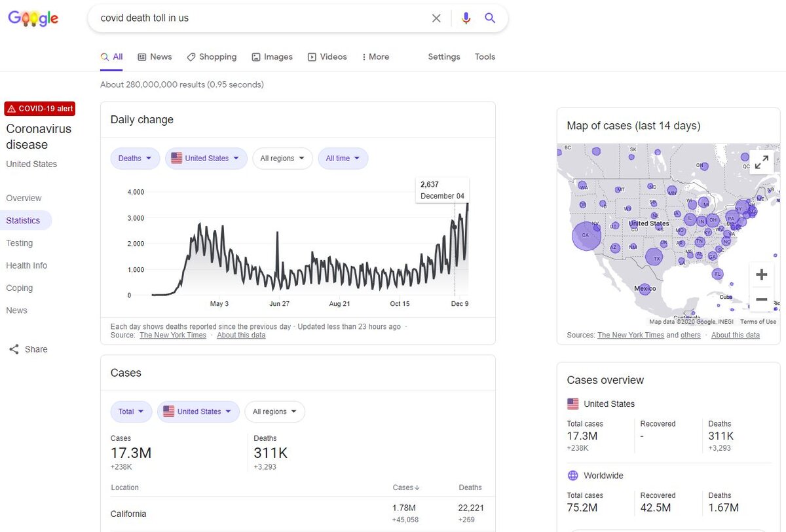Open the All results tab

tap(111, 57)
